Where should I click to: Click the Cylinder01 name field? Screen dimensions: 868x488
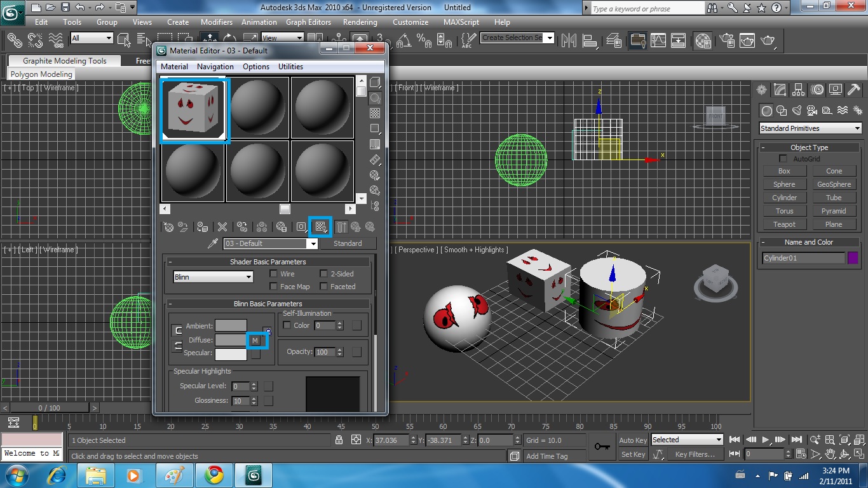pos(803,258)
